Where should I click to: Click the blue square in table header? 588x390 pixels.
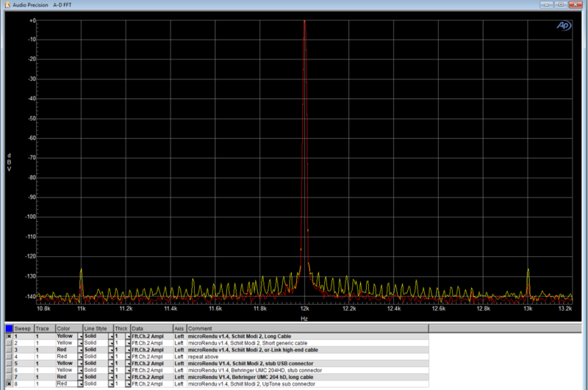click(x=8, y=328)
